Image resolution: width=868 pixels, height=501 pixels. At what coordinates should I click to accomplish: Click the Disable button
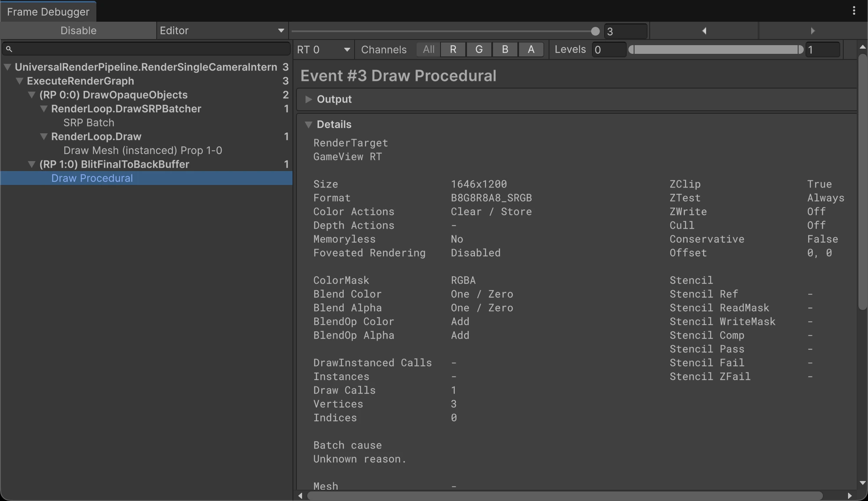tap(78, 31)
